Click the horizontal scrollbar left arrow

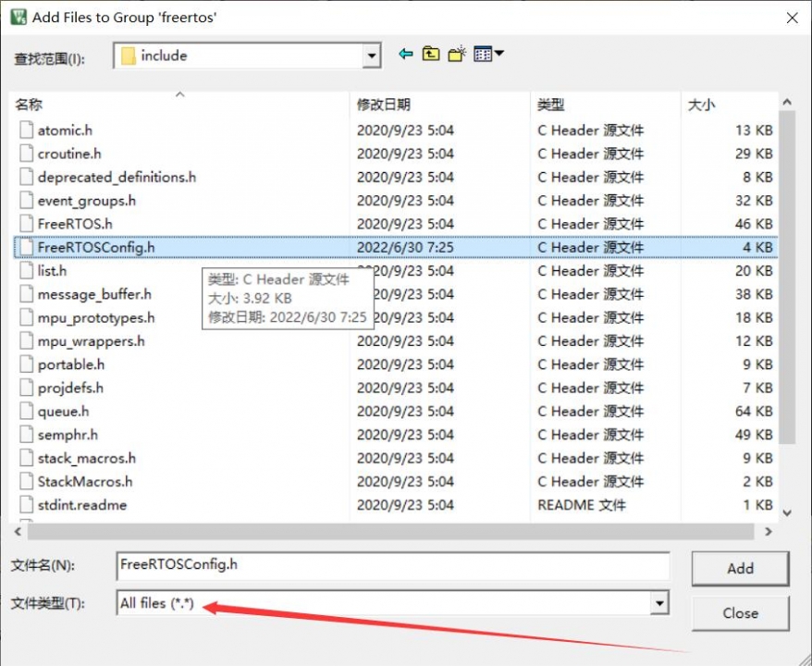point(18,531)
